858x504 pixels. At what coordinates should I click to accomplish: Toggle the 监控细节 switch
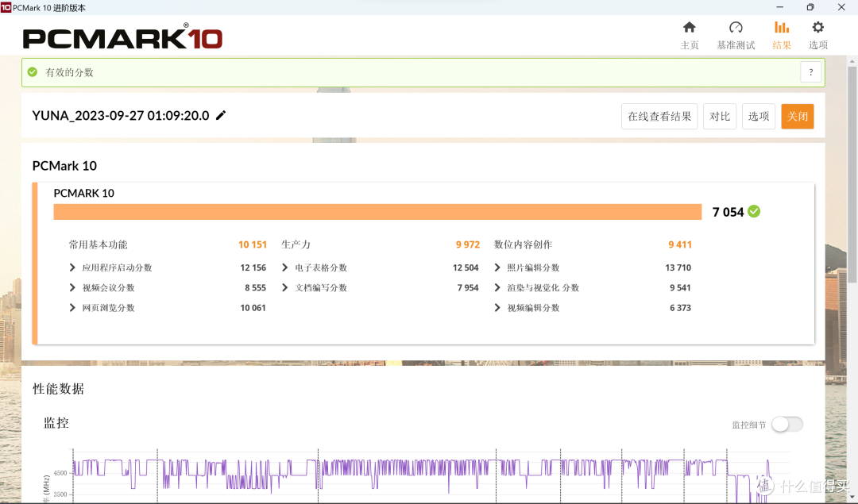point(786,424)
